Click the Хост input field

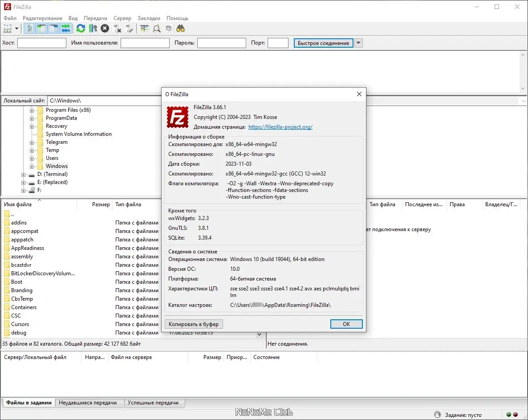(42, 43)
